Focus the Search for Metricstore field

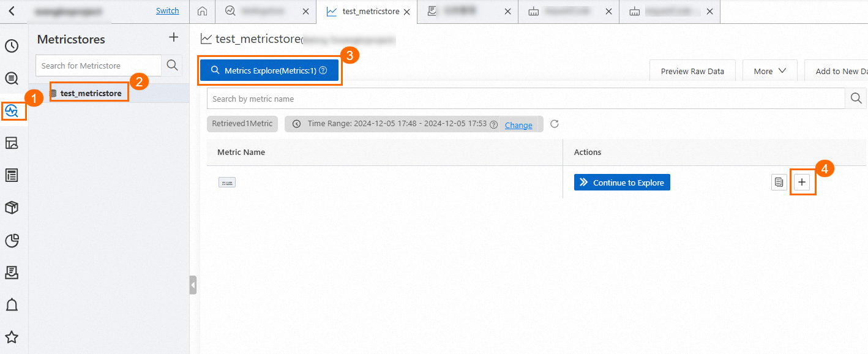99,66
